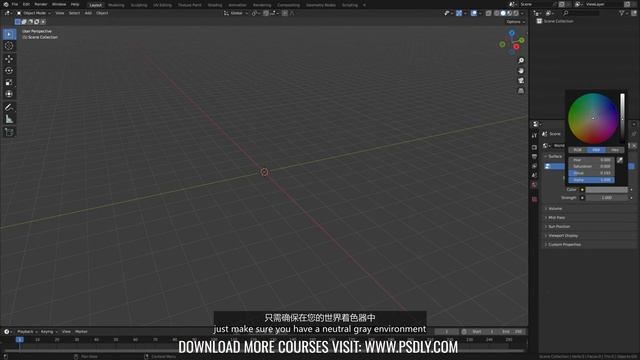This screenshot has height=360, width=640.
Task: Select Hex mode in color picker
Action: tap(615, 150)
